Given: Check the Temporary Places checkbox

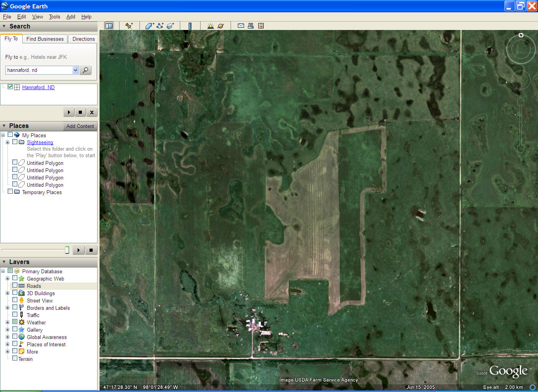Looking at the screenshot, I should coord(10,191).
